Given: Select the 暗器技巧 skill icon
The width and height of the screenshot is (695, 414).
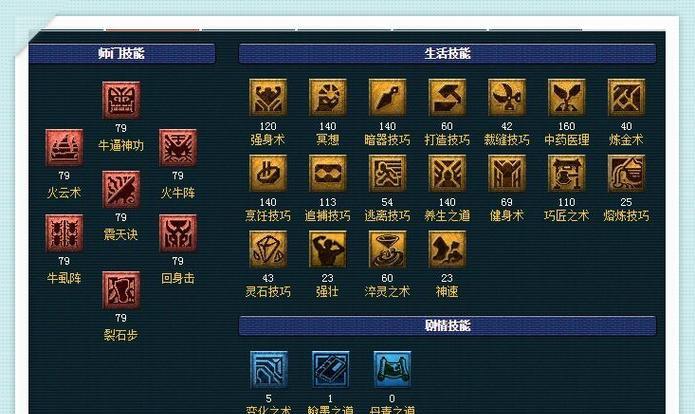Looking at the screenshot, I should [387, 98].
